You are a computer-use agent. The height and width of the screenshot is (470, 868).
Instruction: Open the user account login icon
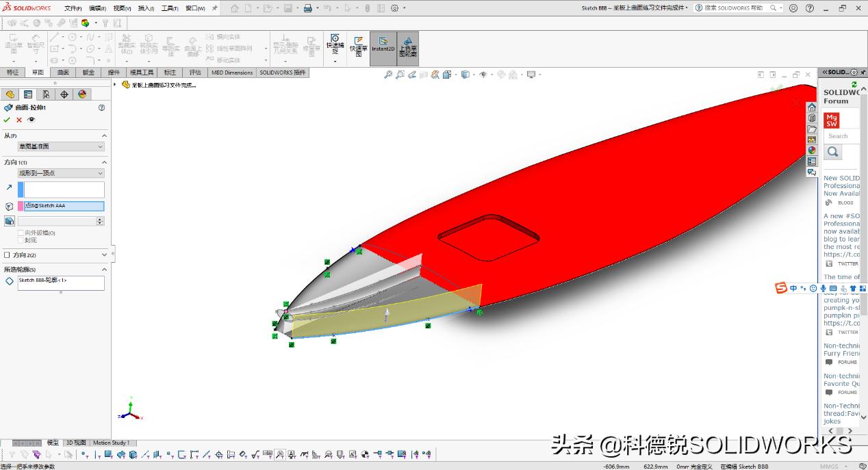pos(793,8)
